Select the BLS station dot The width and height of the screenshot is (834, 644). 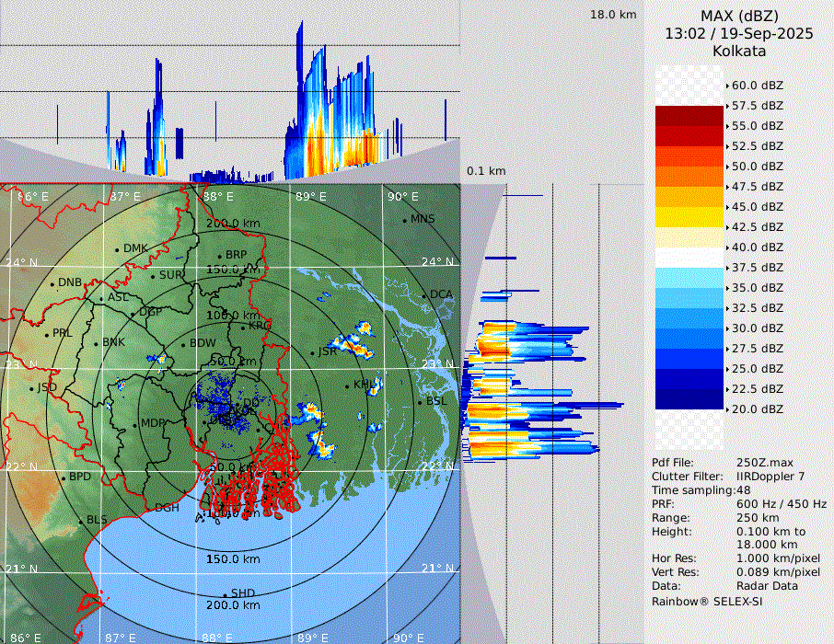(x=81, y=521)
